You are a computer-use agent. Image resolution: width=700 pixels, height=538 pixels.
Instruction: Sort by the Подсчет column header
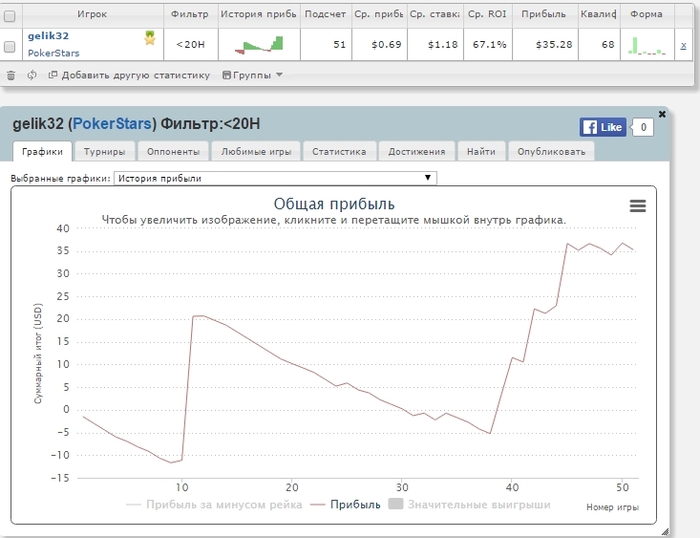(325, 14)
